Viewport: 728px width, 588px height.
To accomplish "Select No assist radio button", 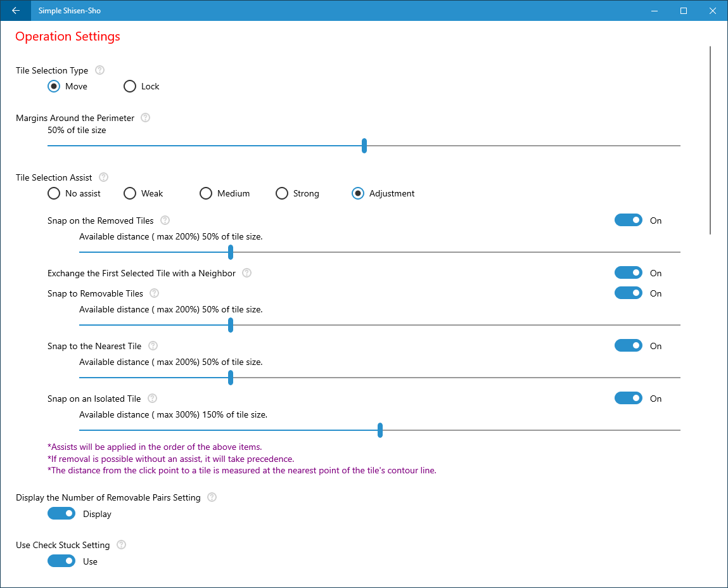I will (54, 193).
